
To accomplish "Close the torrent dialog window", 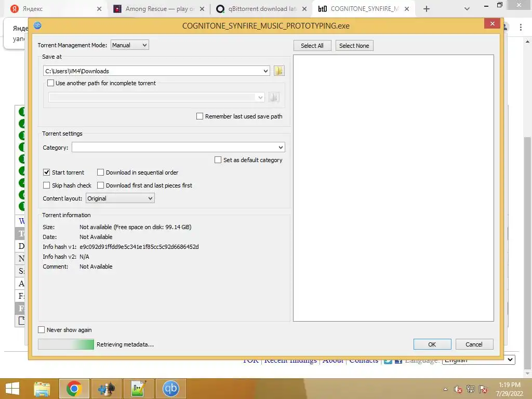I will [x=493, y=23].
